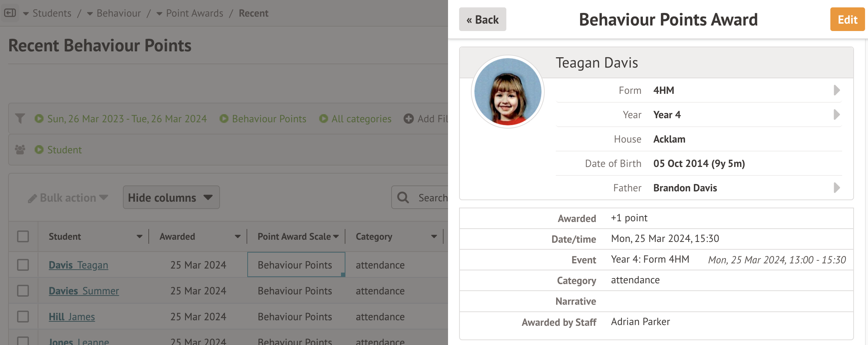Click the sidebar collapse icon
This screenshot has height=345, width=868.
pos(10,13)
